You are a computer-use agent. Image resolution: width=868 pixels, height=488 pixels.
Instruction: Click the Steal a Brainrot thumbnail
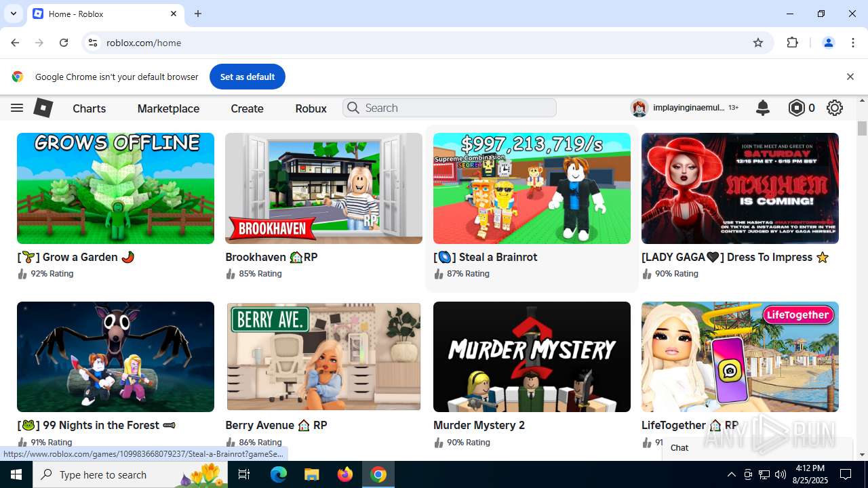[x=532, y=188]
